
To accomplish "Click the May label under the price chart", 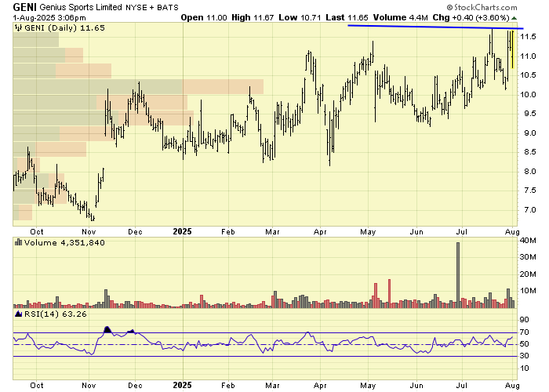I will pyautogui.click(x=368, y=232).
